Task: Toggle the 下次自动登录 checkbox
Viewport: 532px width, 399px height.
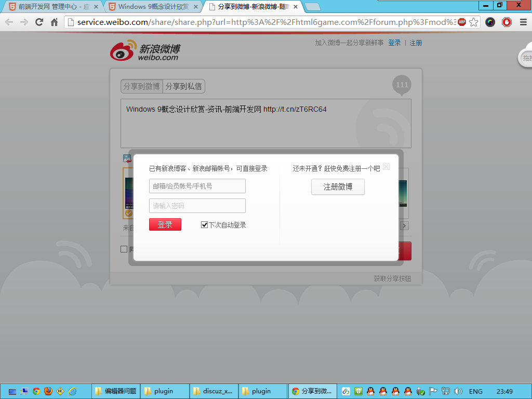Action: [x=204, y=224]
